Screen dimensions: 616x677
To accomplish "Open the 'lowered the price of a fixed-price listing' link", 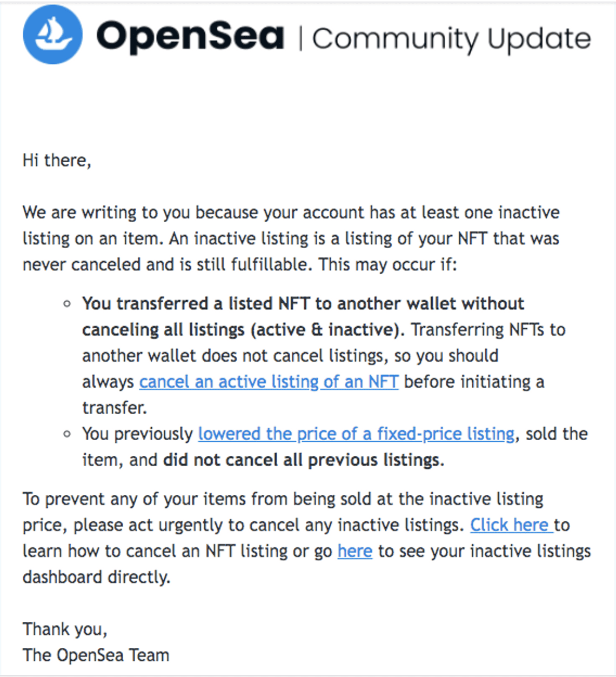I will click(x=357, y=434).
